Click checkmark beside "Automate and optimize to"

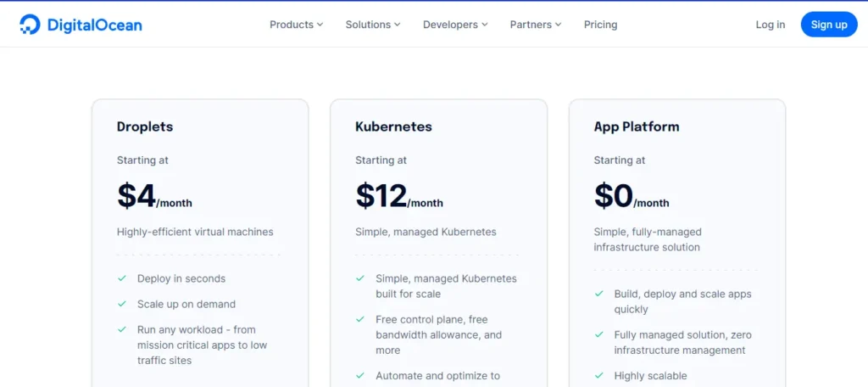[360, 375]
